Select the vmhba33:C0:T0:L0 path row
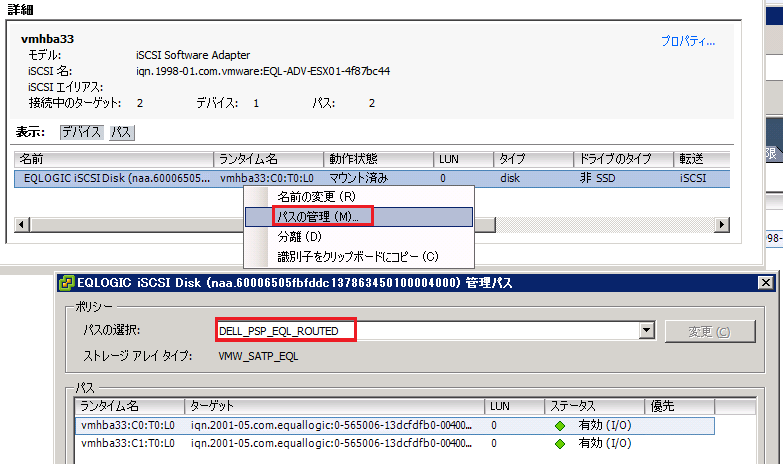 point(394,426)
